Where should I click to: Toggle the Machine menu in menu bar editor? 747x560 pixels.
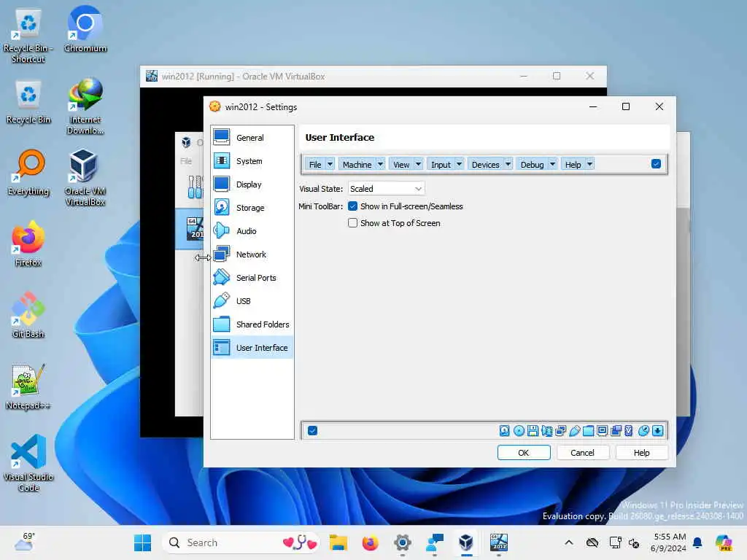click(357, 164)
